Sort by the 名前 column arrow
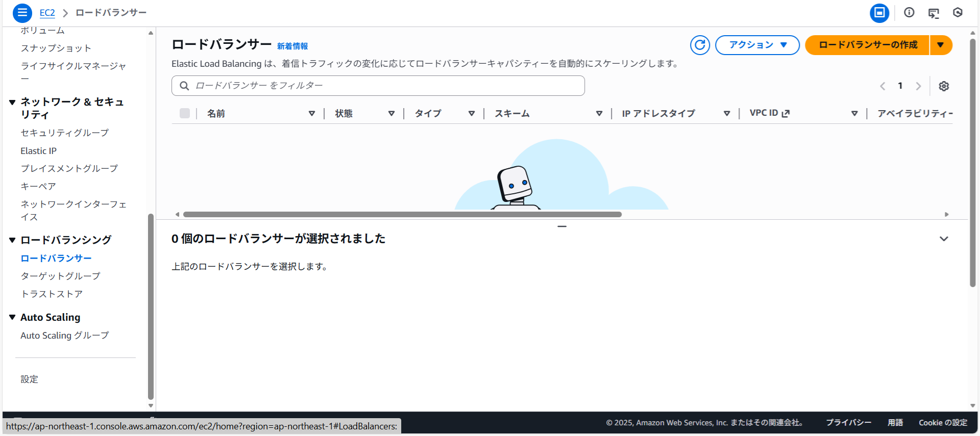This screenshot has height=436, width=980. tap(311, 113)
